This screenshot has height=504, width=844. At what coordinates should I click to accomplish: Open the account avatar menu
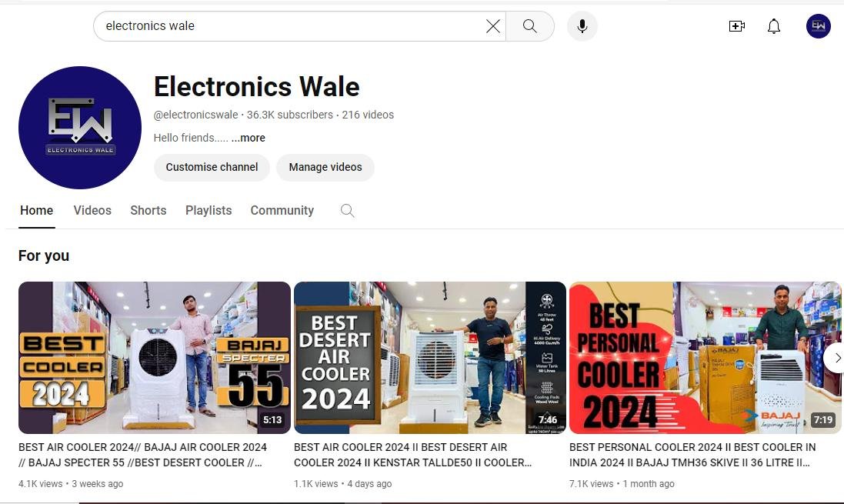coord(818,26)
